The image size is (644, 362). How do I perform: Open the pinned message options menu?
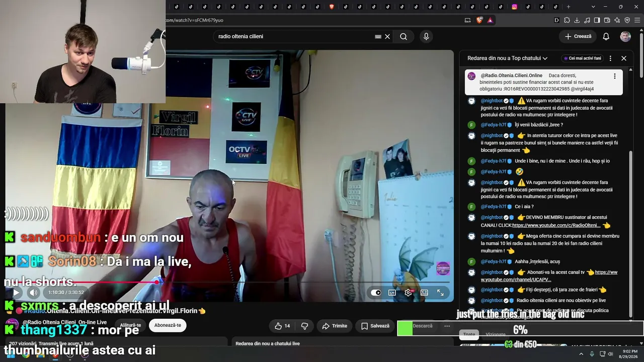(x=614, y=76)
